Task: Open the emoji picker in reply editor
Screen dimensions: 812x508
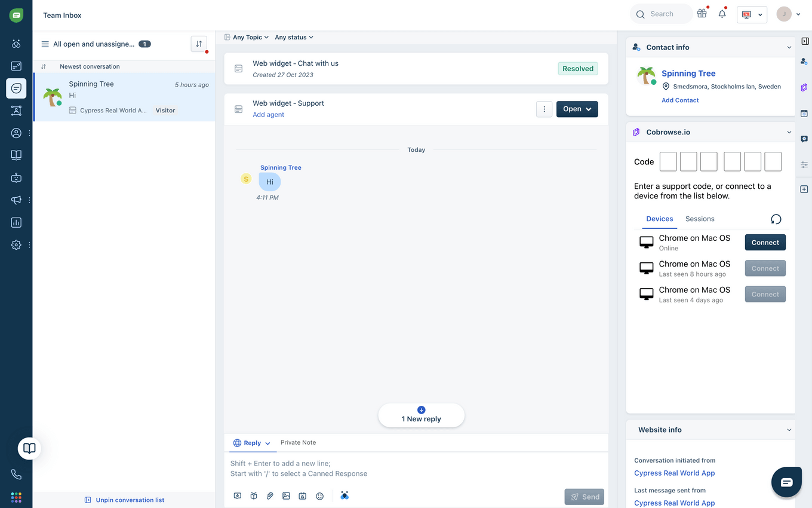Action: 319,496
